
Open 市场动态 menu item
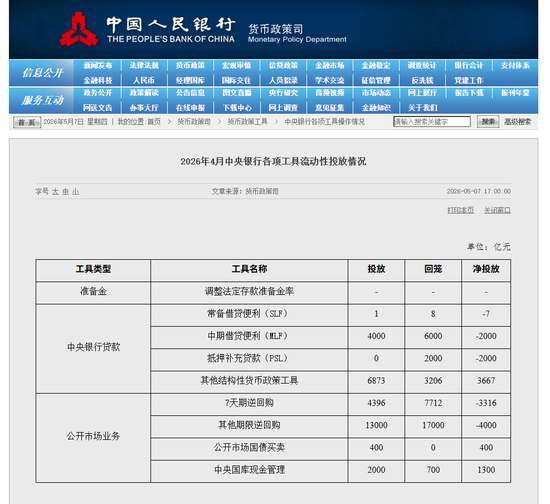376,93
